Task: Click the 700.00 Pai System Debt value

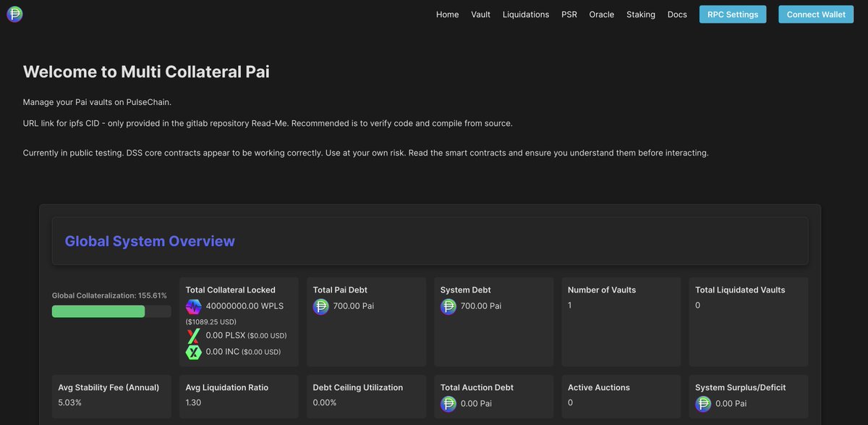Action: 481,306
